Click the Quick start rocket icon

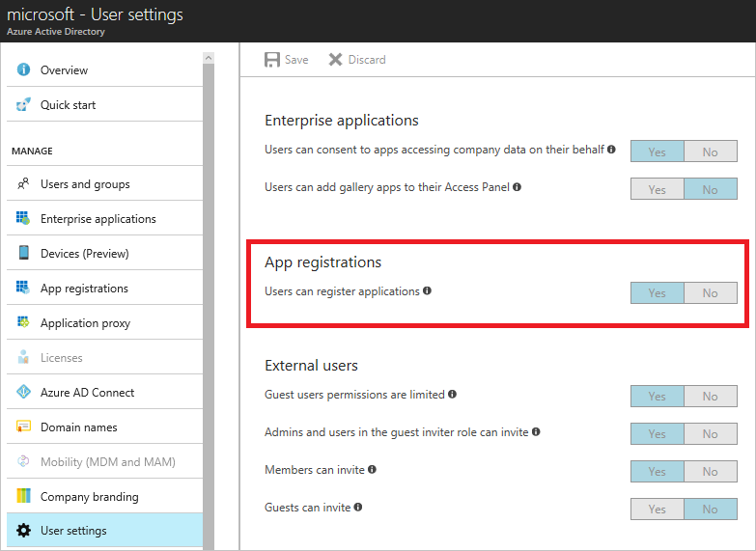pyautogui.click(x=23, y=104)
